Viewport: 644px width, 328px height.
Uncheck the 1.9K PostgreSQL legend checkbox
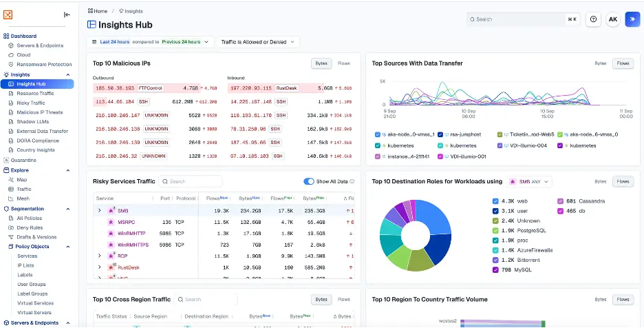(495, 230)
